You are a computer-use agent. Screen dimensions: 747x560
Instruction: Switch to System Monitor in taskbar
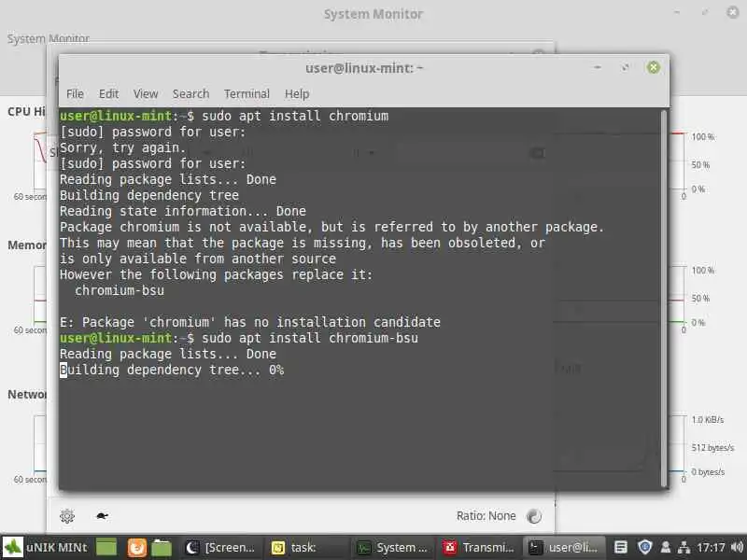(x=391, y=548)
